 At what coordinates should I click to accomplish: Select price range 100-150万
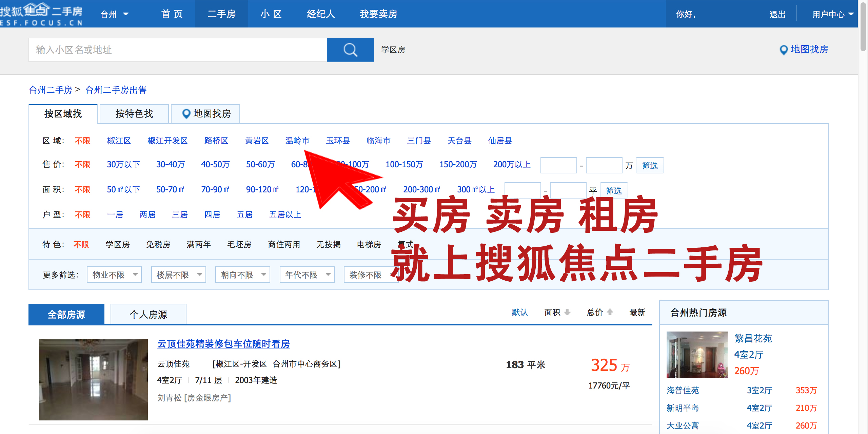pos(404,165)
